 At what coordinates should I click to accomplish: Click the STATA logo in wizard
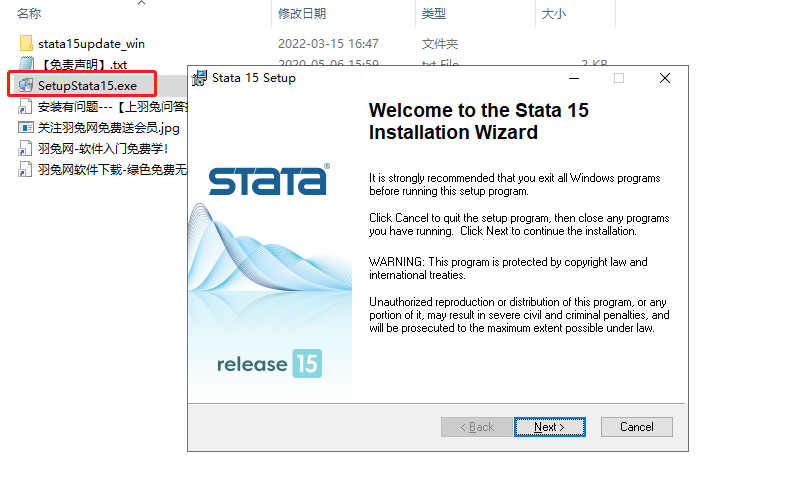(269, 182)
